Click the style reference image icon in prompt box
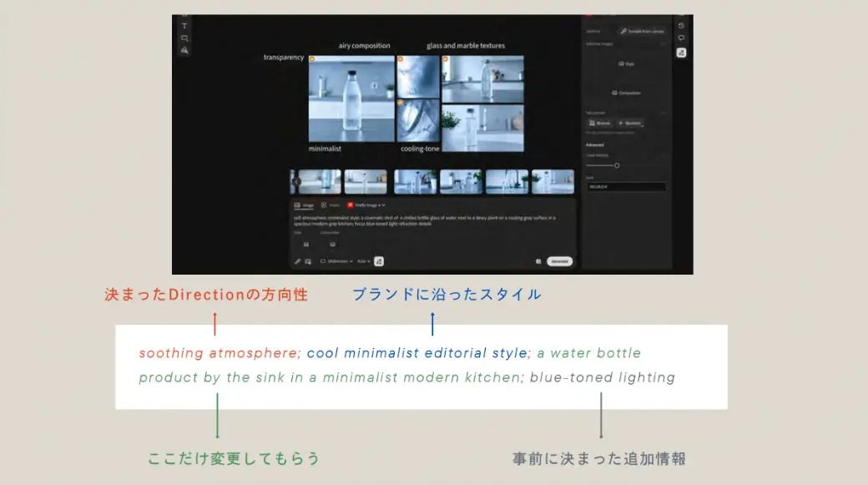The height and width of the screenshot is (485, 868). (x=306, y=244)
